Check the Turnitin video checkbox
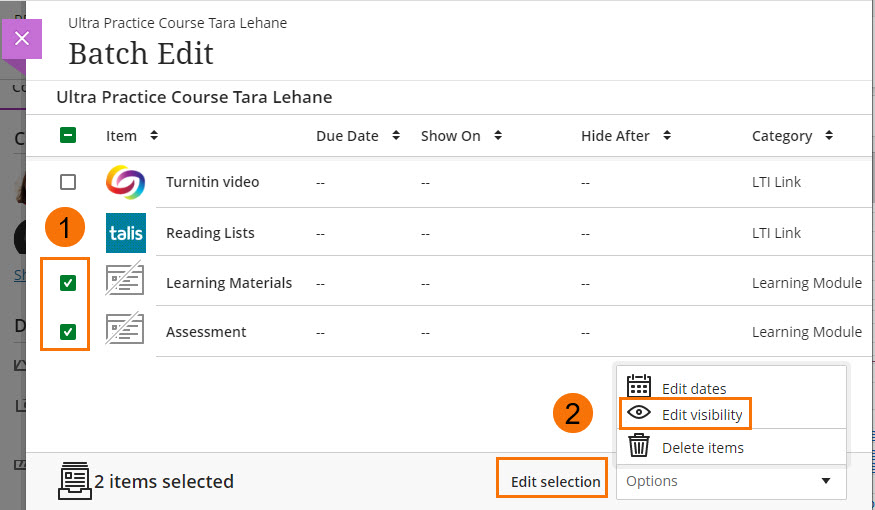The width and height of the screenshot is (875, 510). click(x=68, y=182)
